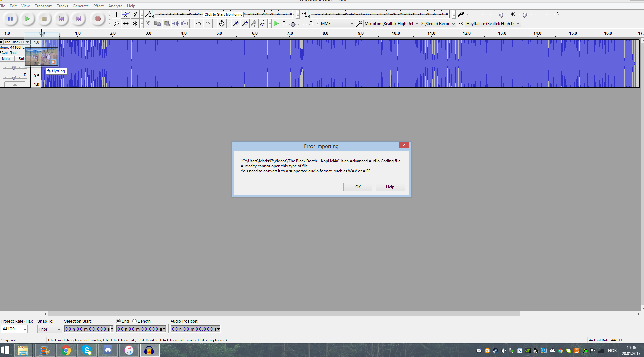Solo the Black Death track
The height and width of the screenshot is (357, 644).
click(22, 59)
